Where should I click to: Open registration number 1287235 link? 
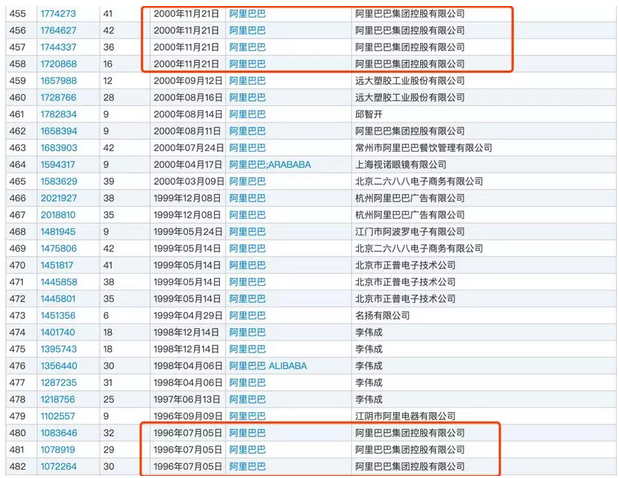click(58, 383)
